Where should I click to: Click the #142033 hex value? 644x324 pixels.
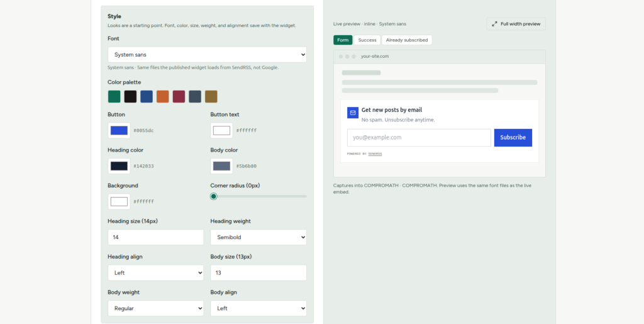[144, 166]
